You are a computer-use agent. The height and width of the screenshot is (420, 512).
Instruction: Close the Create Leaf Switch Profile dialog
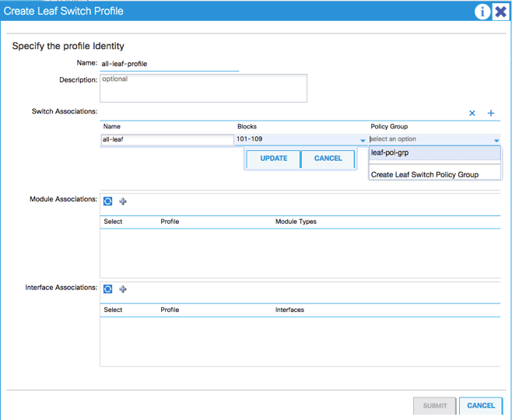click(x=500, y=12)
